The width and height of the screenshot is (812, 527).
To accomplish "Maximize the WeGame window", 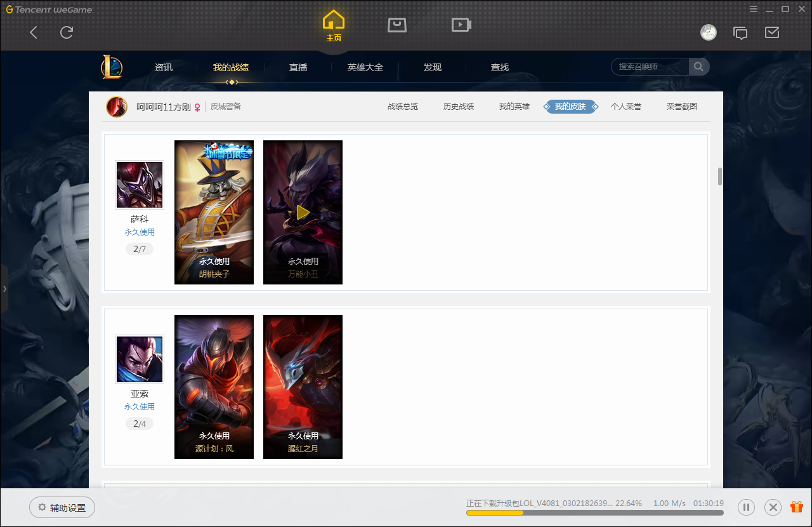I will 785,9.
